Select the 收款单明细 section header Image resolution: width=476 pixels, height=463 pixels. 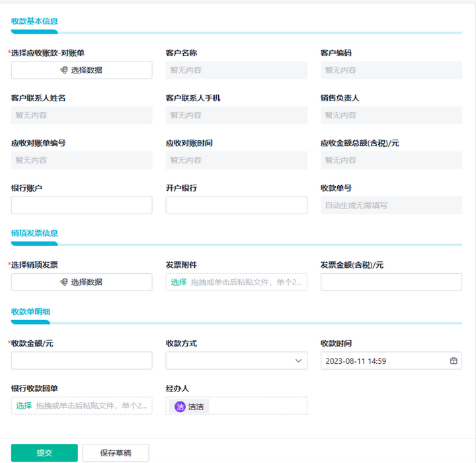click(30, 312)
